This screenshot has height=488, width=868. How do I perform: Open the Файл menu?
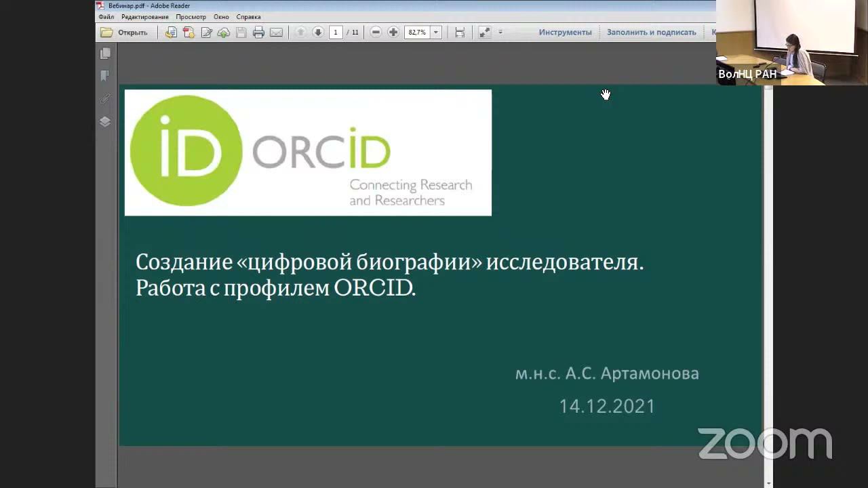106,17
